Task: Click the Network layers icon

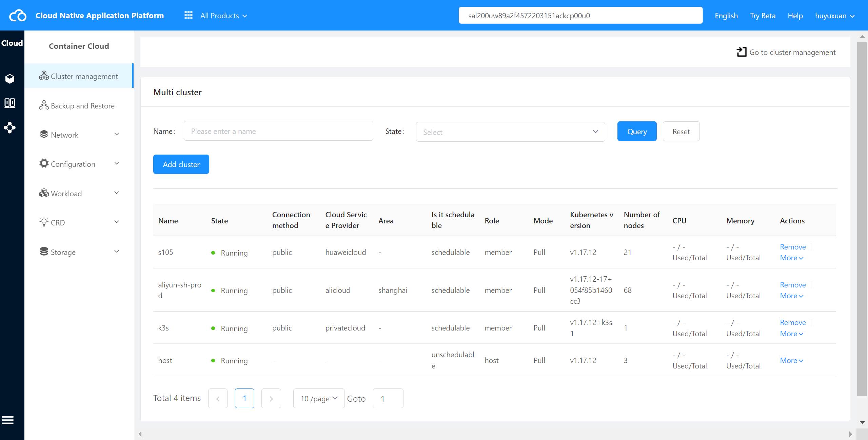Action: coord(44,134)
